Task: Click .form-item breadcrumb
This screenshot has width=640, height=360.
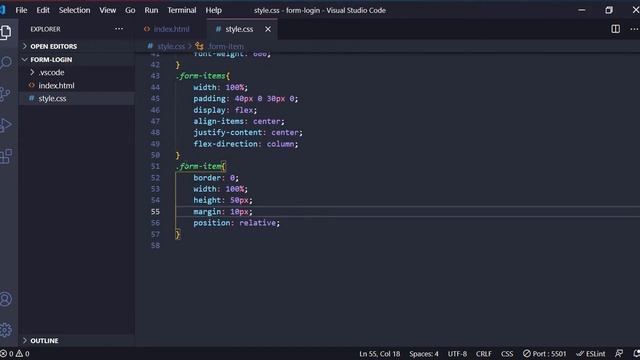Action: (x=226, y=46)
